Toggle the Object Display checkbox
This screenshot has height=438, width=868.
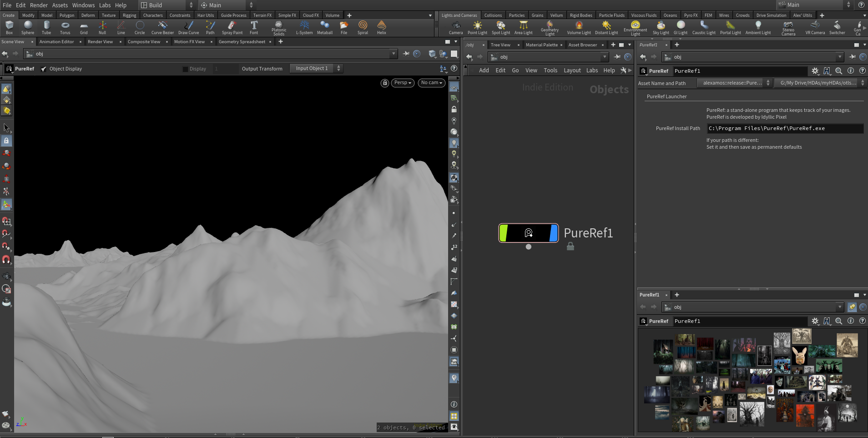point(44,69)
